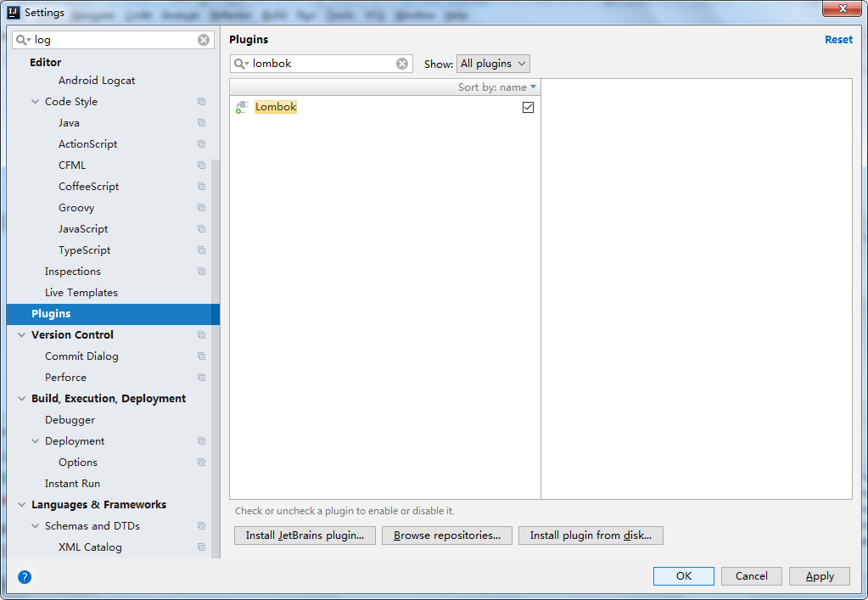
Task: Collapse the Schemas and DTDs node
Action: pos(36,526)
